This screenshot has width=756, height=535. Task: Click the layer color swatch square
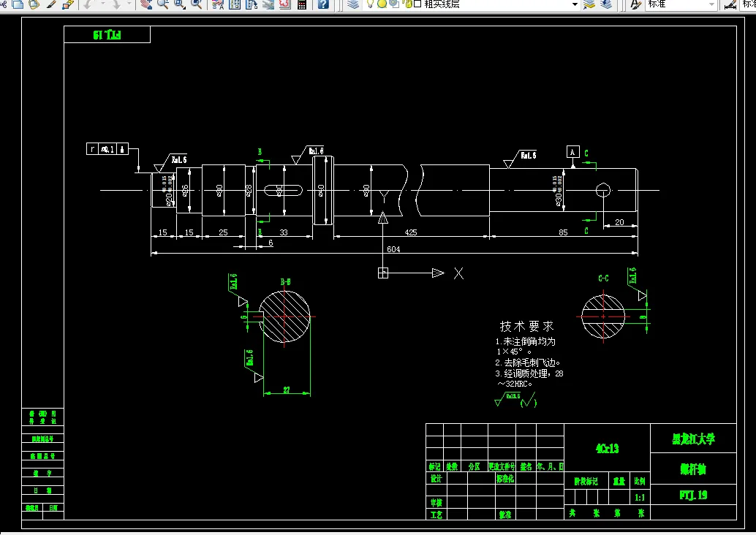(417, 4)
